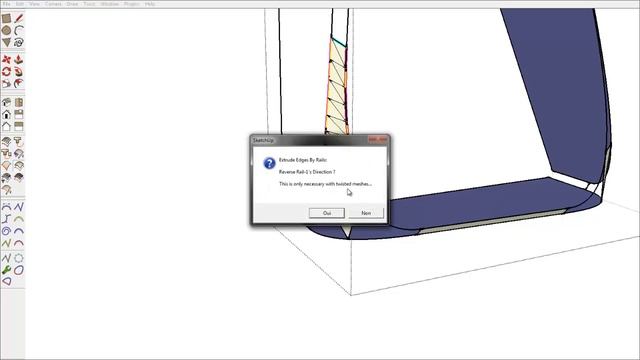Select the Rotate tool
Image resolution: width=640 pixels, height=360 pixels.
pyautogui.click(x=6, y=72)
